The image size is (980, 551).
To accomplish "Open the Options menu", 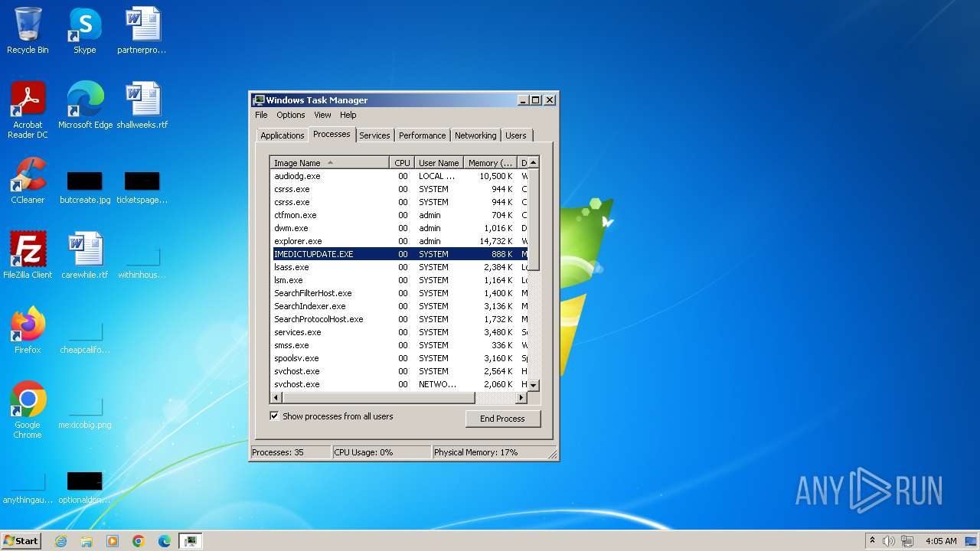I will (x=291, y=115).
